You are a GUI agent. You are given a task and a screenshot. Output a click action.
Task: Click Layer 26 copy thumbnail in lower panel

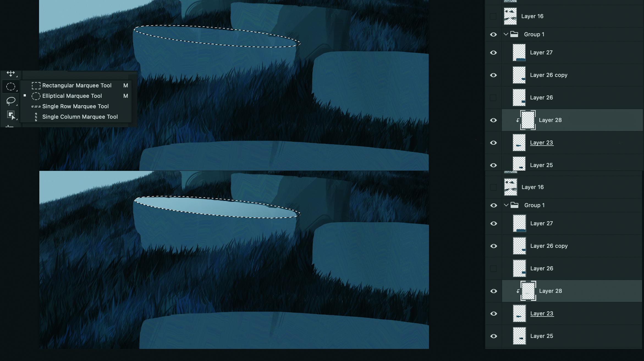519,246
